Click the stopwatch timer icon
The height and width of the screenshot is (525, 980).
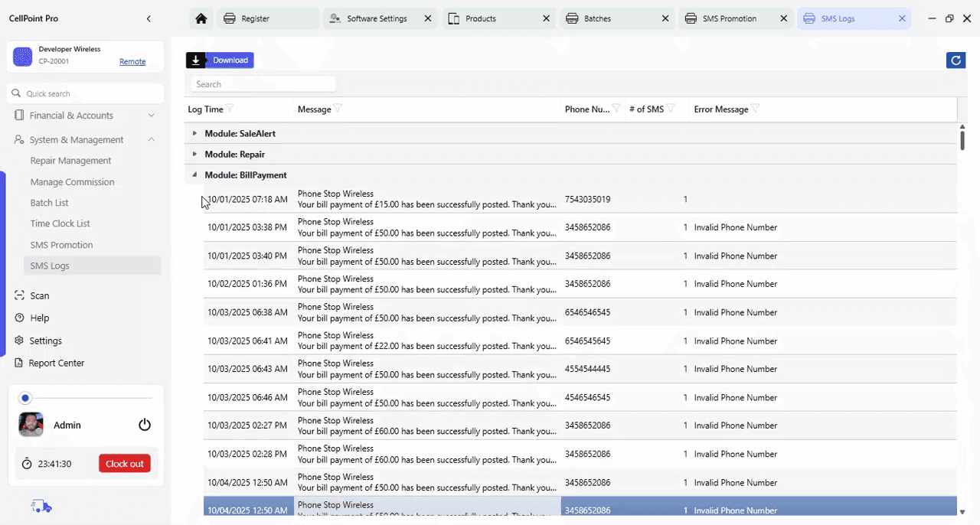tap(27, 464)
